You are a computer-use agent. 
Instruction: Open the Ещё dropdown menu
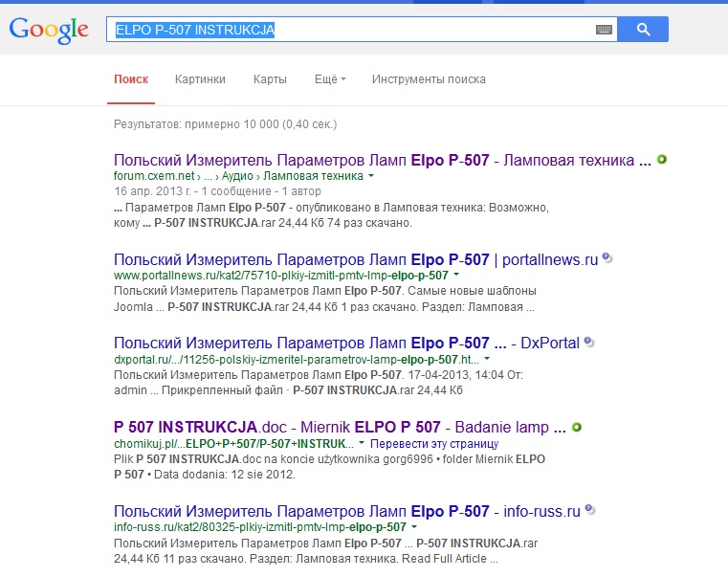pyautogui.click(x=330, y=79)
